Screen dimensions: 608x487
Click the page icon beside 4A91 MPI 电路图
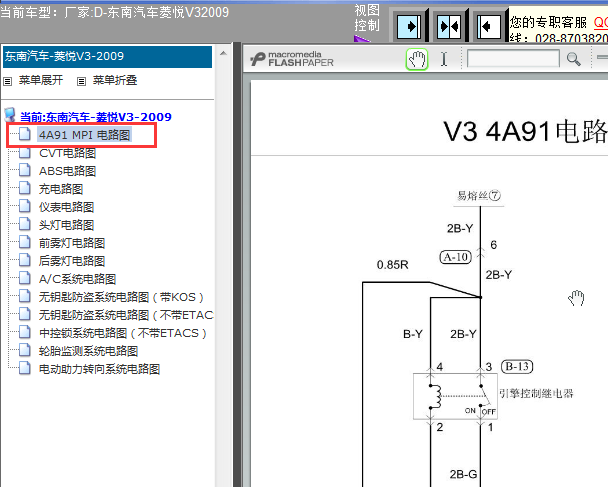click(25, 134)
